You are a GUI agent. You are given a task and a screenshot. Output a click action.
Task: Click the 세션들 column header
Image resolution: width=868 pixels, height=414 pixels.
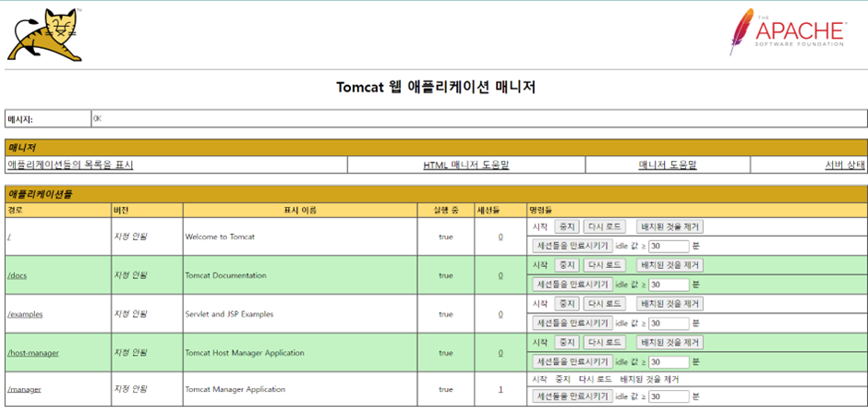click(x=488, y=211)
